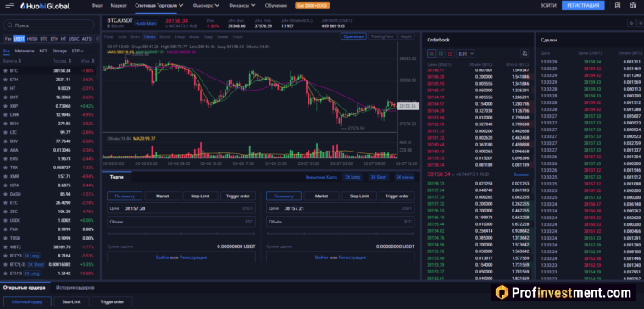Add BTC/USDT to favorites with star button
Viewport: 644px width, 309px height.
coord(631,24)
